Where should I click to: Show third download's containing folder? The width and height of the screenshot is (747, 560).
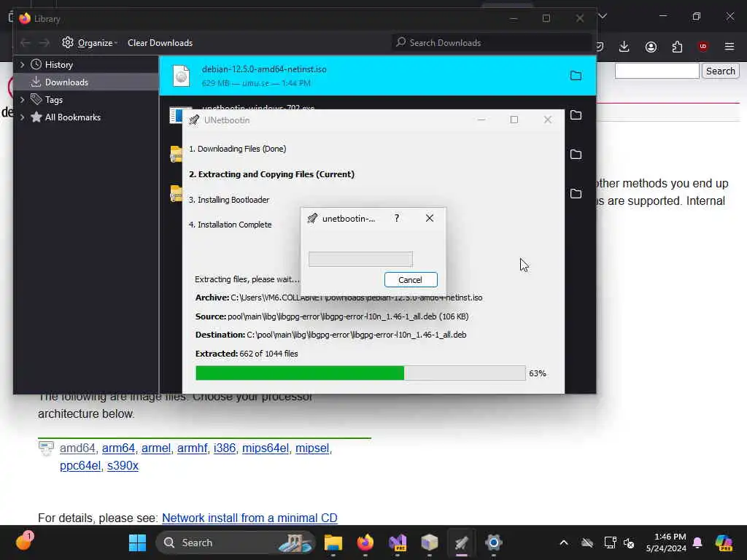click(x=576, y=155)
